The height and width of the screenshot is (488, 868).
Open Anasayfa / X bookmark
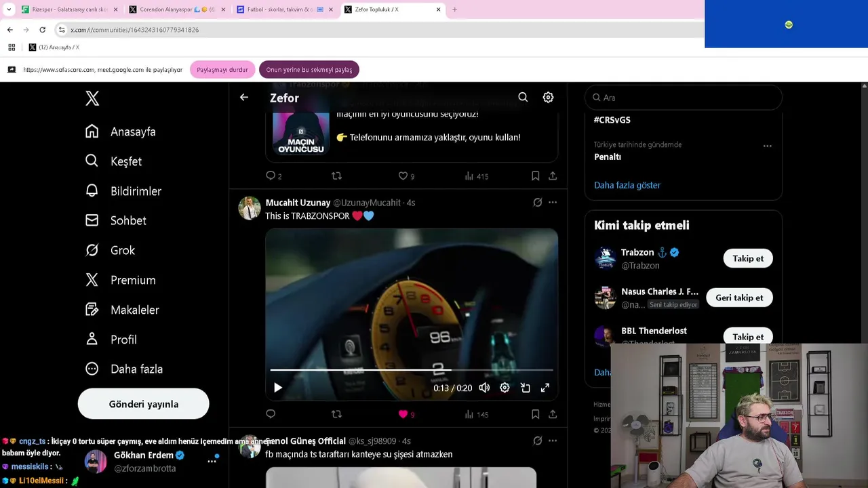[x=54, y=47]
